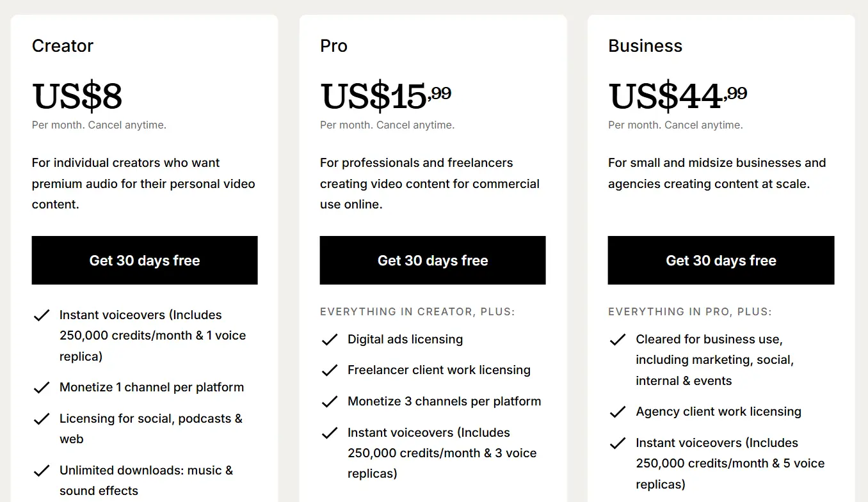Click checkmark next to Agency client work licensing
The width and height of the screenshot is (868, 502).
click(x=618, y=412)
